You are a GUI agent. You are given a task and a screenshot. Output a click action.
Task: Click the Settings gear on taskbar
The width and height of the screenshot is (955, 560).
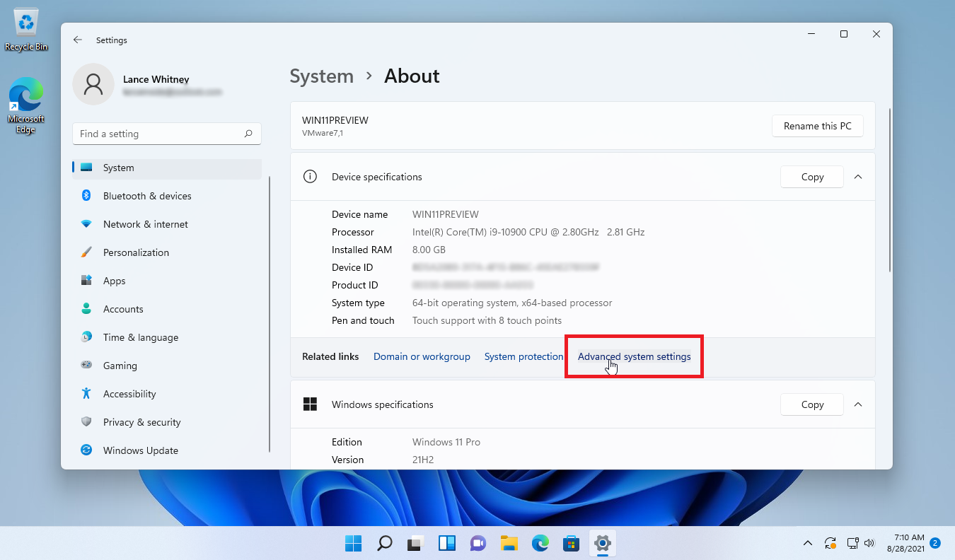coord(602,543)
